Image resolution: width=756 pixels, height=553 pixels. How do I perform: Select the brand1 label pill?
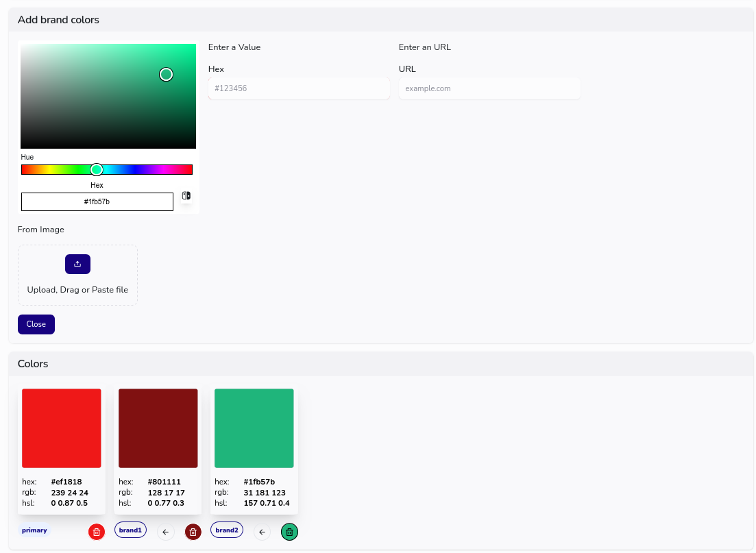click(130, 530)
